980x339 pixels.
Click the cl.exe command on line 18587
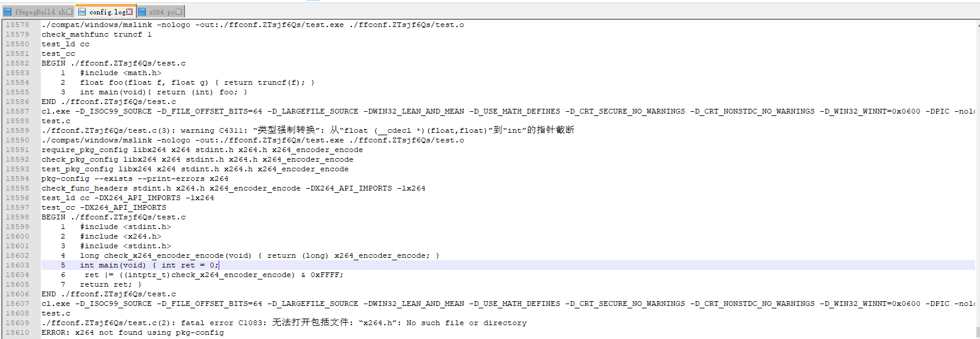tap(508, 111)
